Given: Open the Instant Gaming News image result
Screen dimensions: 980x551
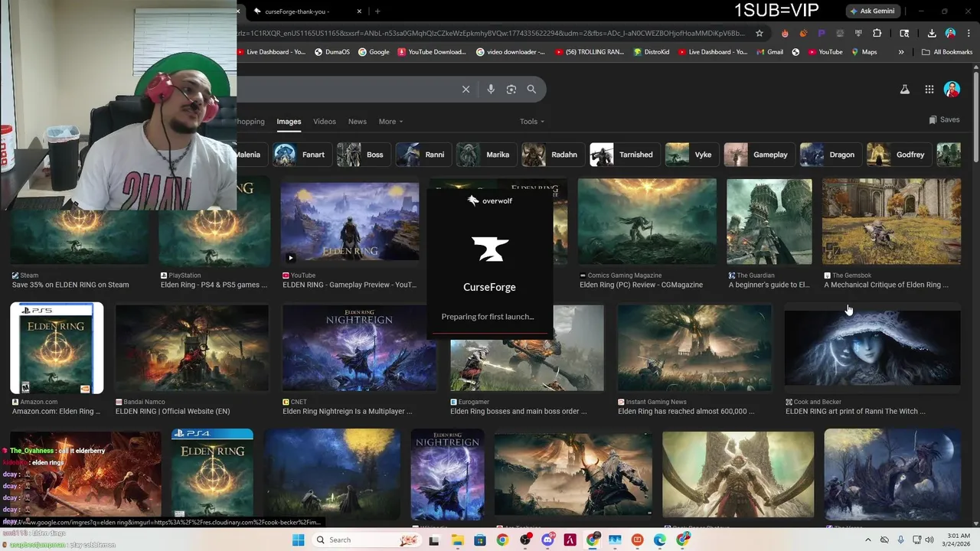Looking at the screenshot, I should point(694,348).
